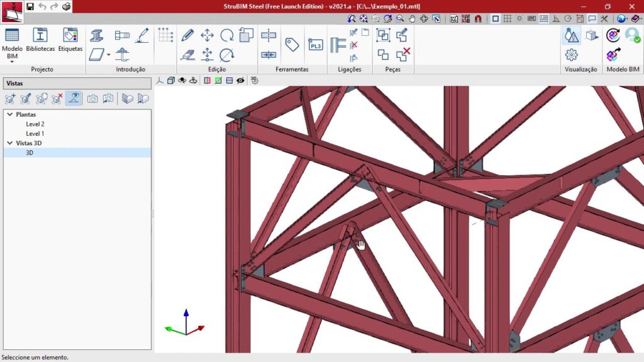Toggle the eye view-visibility button in Vistas
Screen dimensions: 644x362
point(74,98)
